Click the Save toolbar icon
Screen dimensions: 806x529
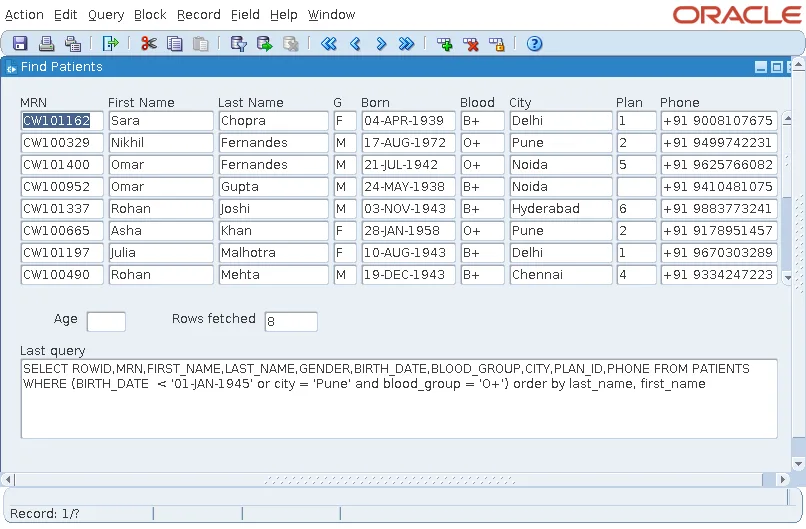tap(20, 44)
